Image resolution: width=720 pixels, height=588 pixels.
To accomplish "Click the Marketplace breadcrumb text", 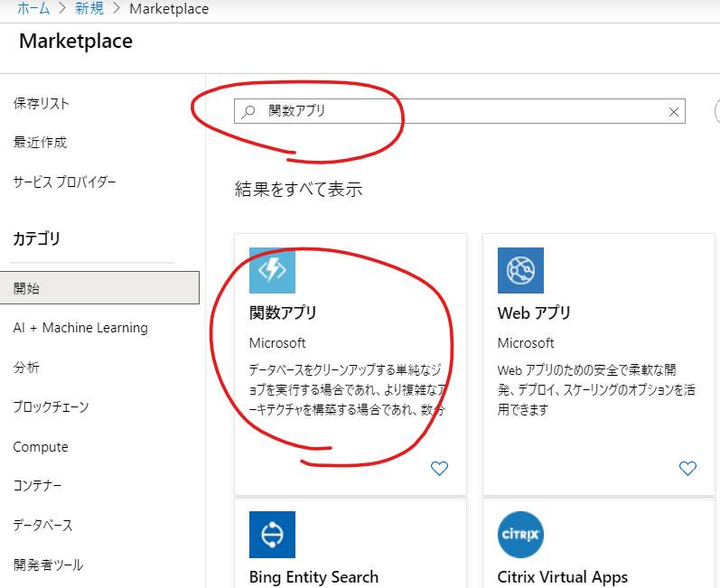I will coord(169,9).
